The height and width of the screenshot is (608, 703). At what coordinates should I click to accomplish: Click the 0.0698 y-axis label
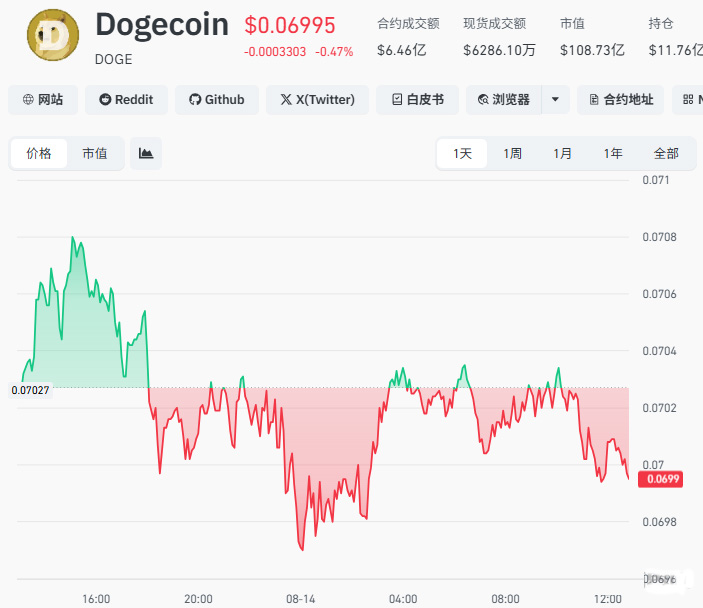pyautogui.click(x=659, y=522)
